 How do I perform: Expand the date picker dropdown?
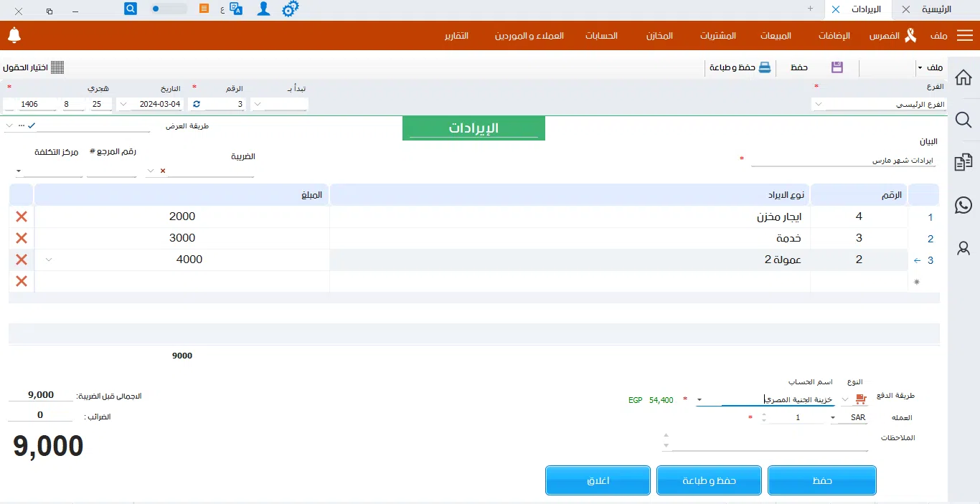click(x=123, y=105)
